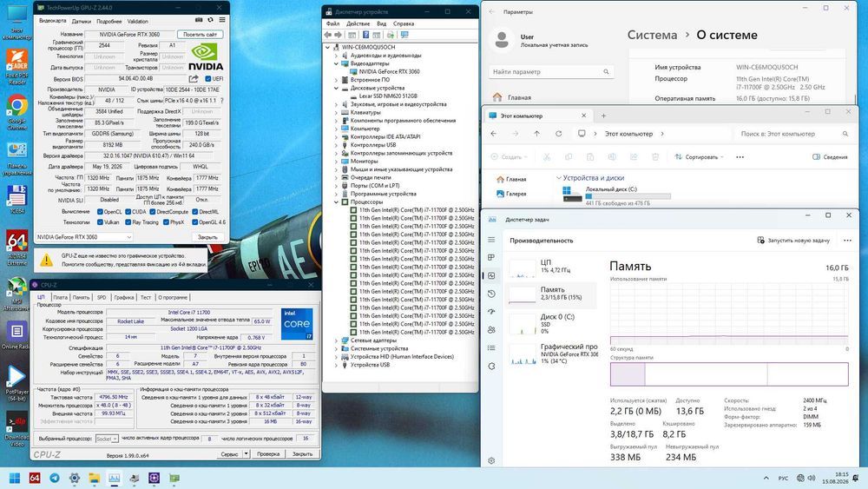
Task: Expand Мониторы node in Device Manager
Action: pyautogui.click(x=336, y=162)
